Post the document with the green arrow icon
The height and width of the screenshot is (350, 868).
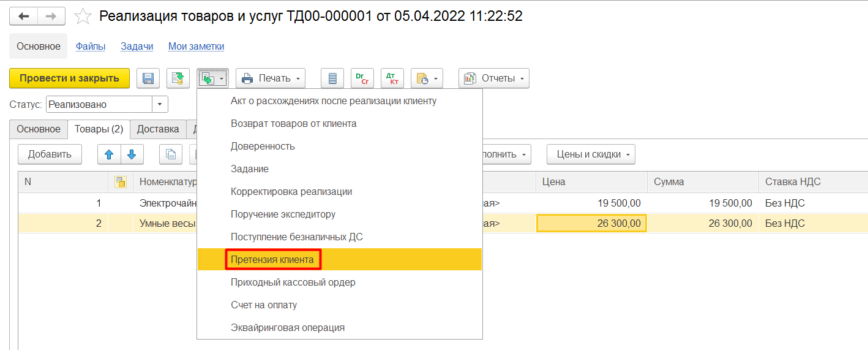(178, 78)
